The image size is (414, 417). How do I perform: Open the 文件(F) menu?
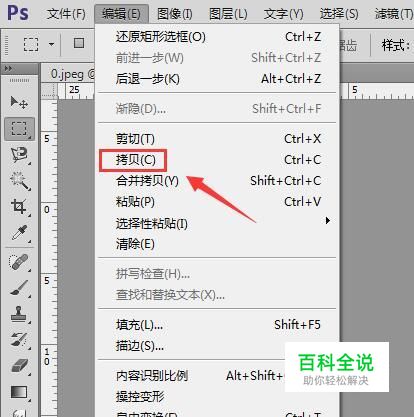[66, 14]
